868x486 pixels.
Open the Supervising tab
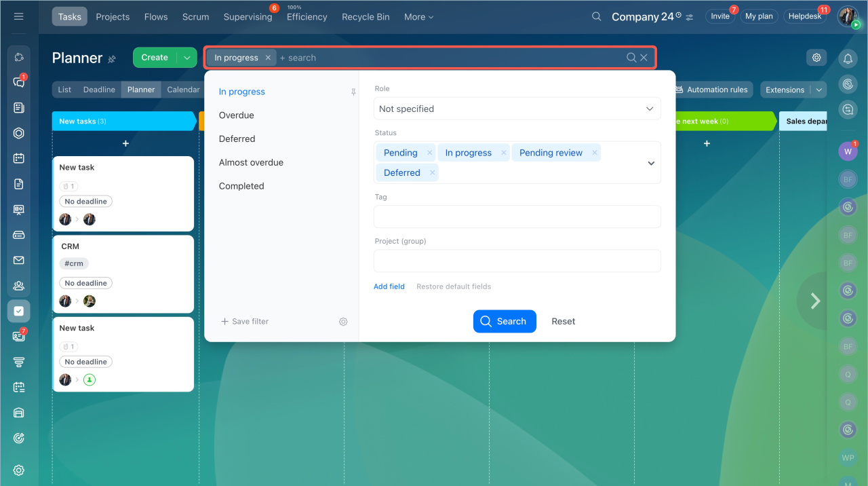(248, 17)
